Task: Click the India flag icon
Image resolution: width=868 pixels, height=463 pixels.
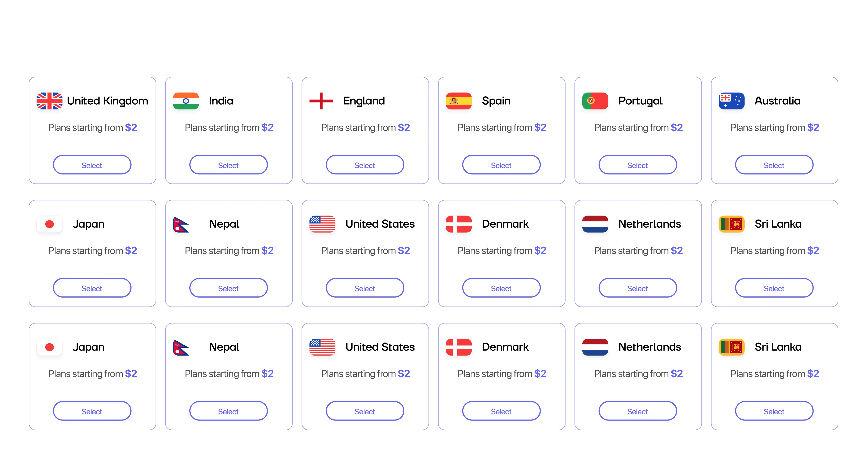Action: (186, 101)
